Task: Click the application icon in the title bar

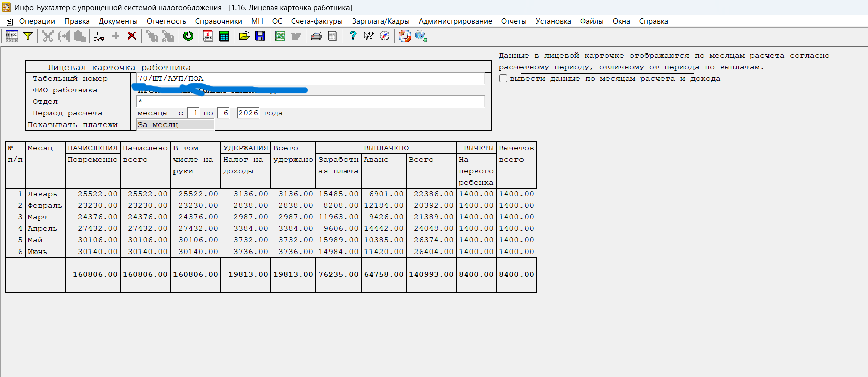Action: tap(6, 8)
